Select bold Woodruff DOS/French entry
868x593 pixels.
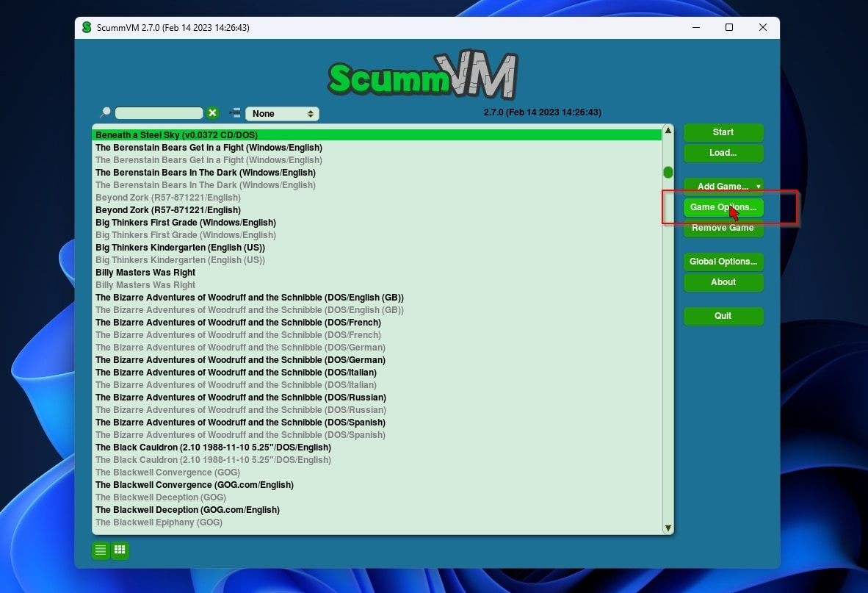point(377,323)
